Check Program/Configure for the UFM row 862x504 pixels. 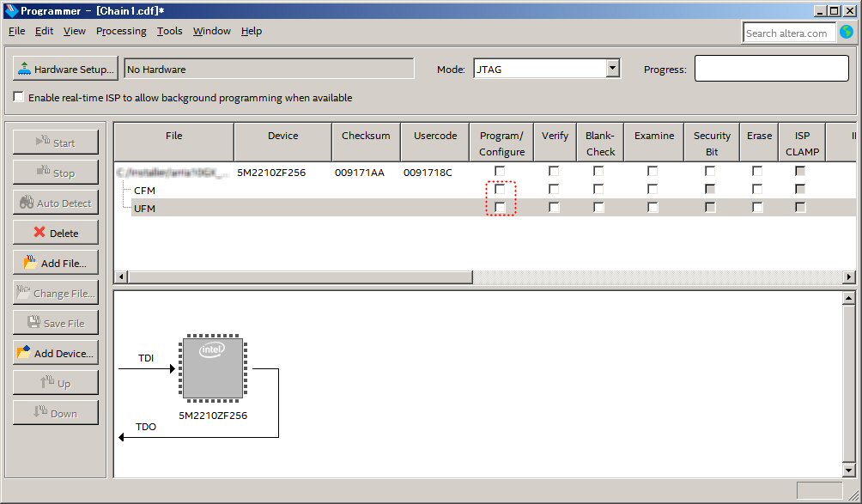point(501,208)
